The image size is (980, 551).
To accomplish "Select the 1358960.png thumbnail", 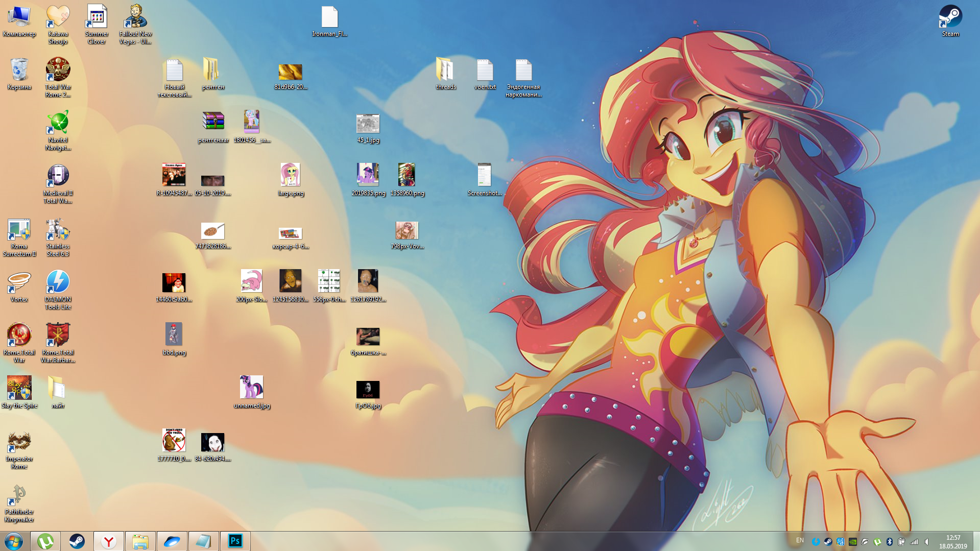I will click(x=407, y=180).
